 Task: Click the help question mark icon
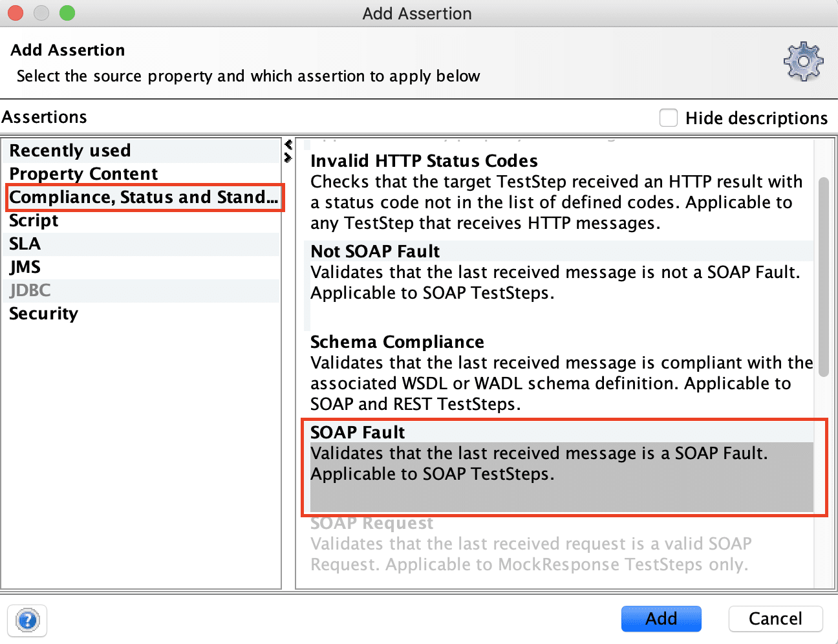(27, 621)
